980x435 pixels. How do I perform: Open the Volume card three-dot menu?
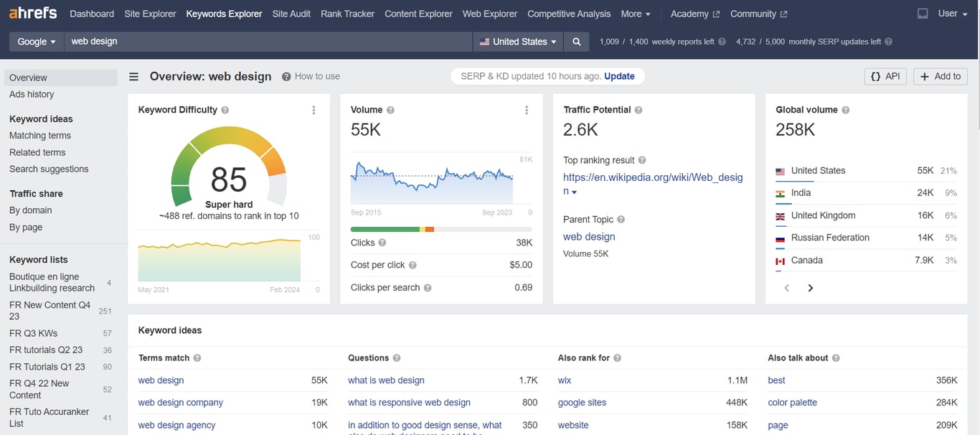(527, 110)
